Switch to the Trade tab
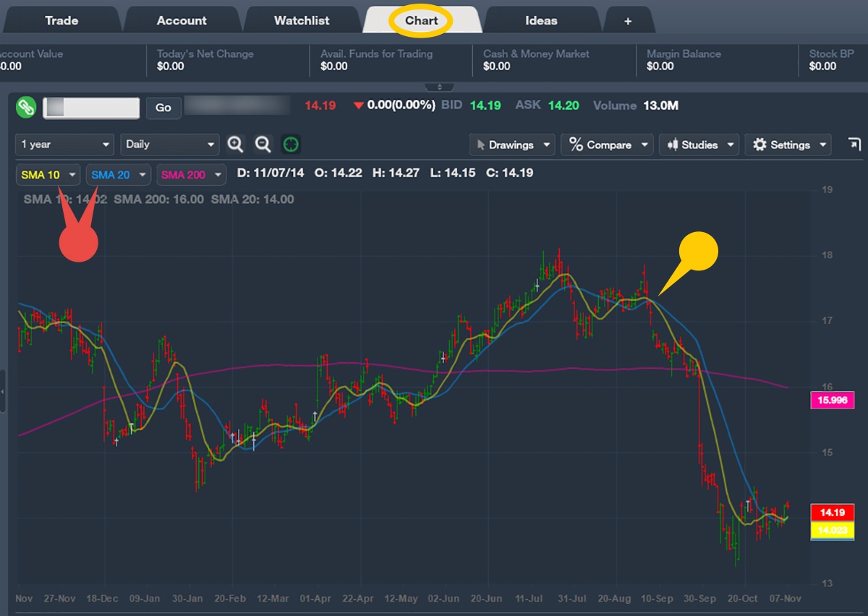The height and width of the screenshot is (616, 868). (61, 20)
